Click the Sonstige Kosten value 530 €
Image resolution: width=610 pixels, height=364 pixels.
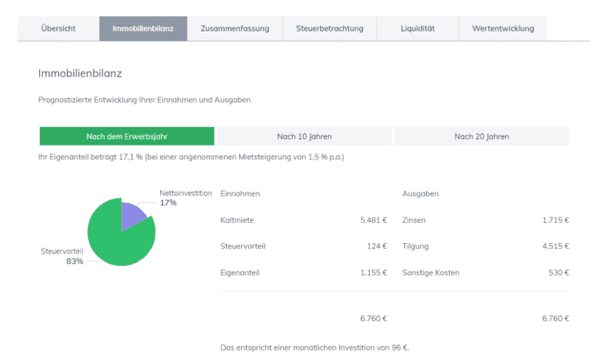click(559, 273)
